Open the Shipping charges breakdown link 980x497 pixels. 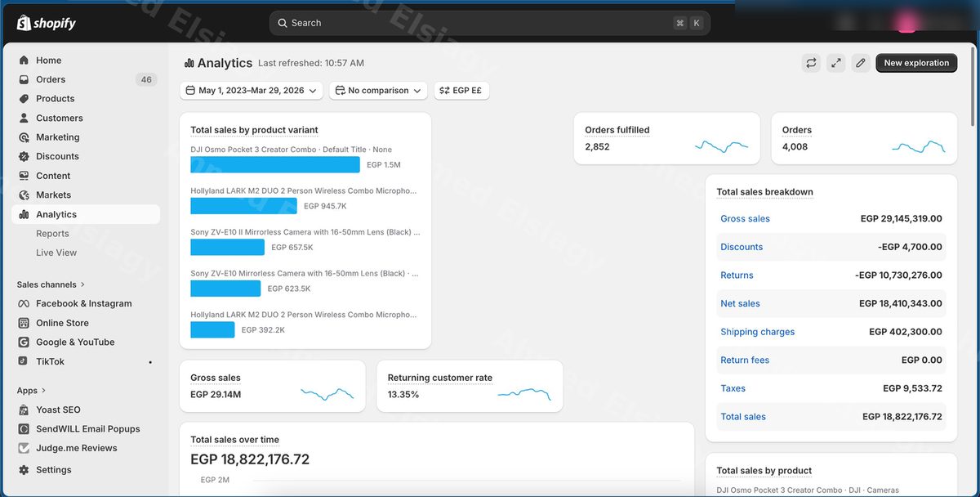coord(757,332)
